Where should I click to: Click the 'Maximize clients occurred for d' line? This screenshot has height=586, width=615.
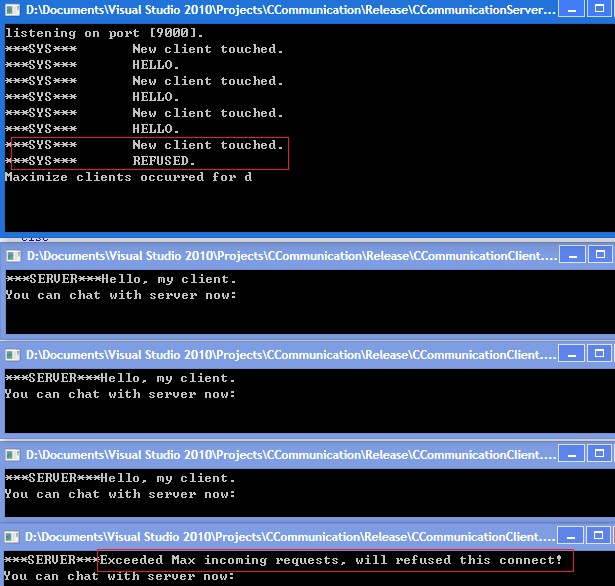point(128,177)
